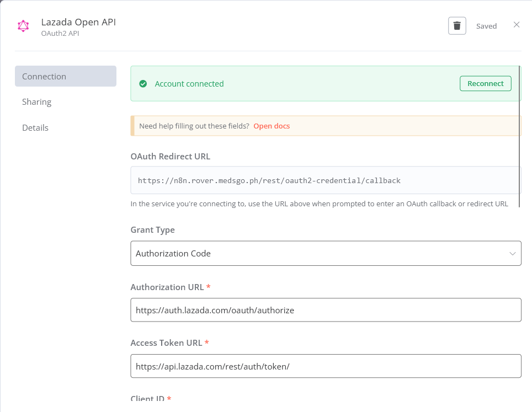Click the Reconnect button

[486, 83]
